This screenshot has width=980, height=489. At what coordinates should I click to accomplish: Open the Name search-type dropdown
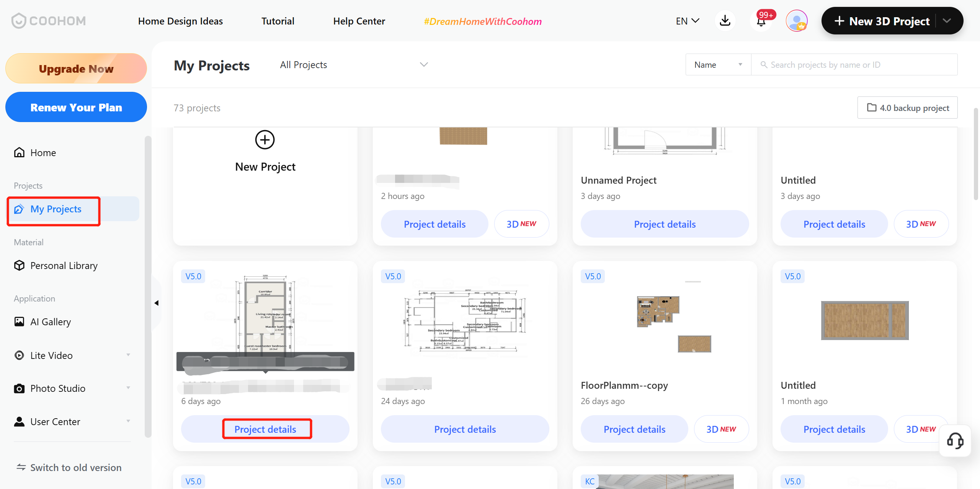[718, 65]
